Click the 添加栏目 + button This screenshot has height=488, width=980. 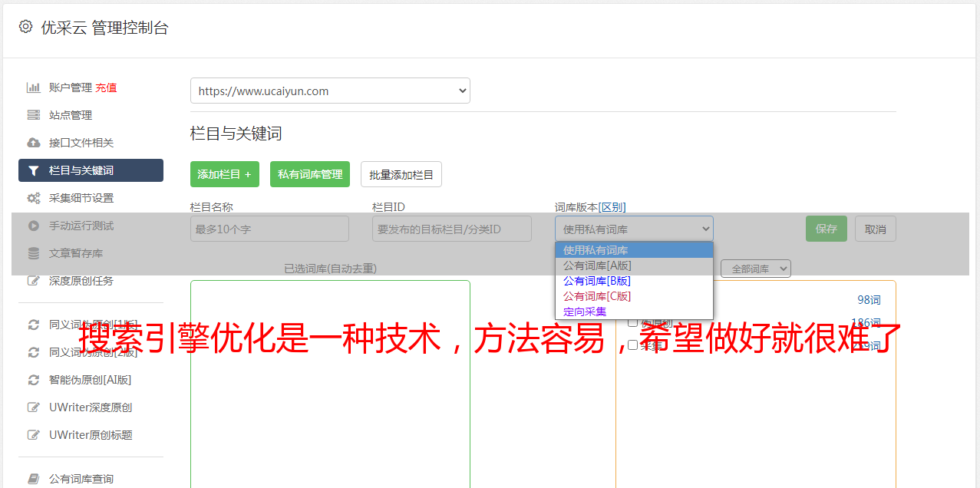coord(225,174)
